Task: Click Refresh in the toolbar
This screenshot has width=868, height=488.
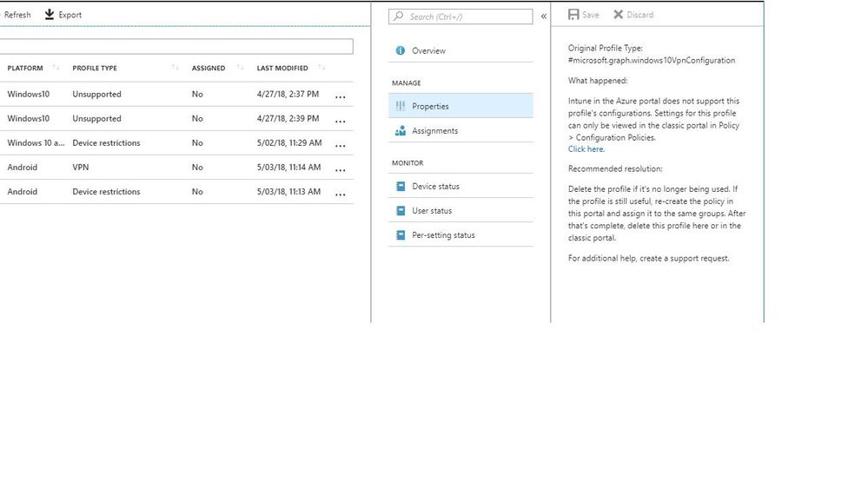Action: pyautogui.click(x=17, y=15)
